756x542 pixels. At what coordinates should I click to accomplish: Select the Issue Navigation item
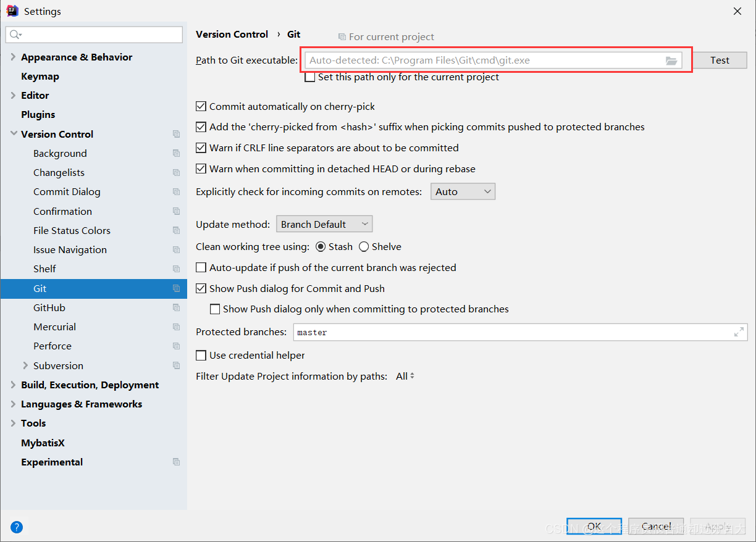pos(70,249)
